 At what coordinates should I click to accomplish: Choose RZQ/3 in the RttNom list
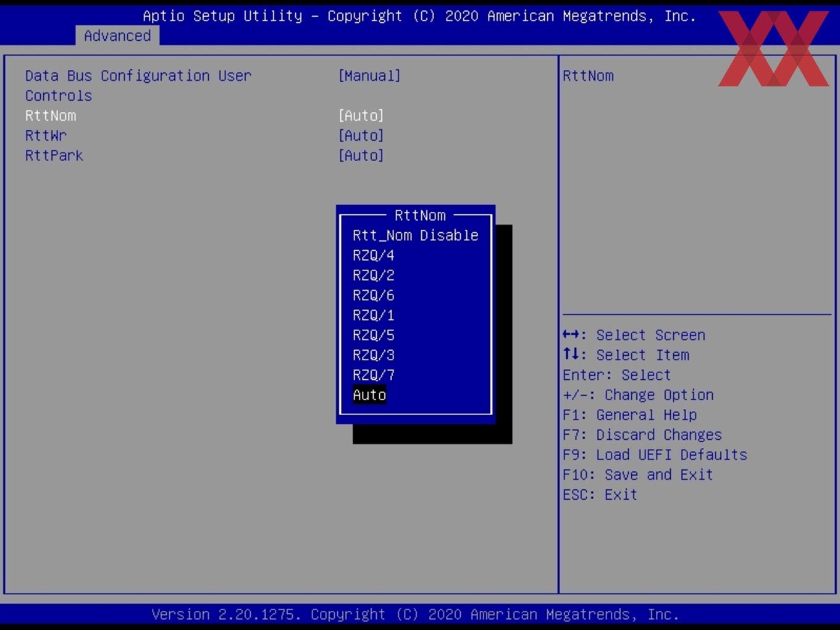tap(374, 355)
